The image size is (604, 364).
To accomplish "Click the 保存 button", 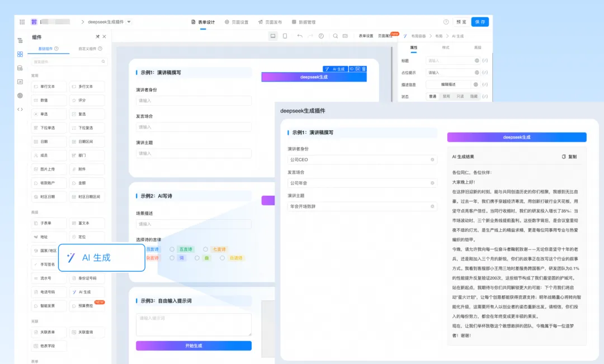I will (480, 22).
